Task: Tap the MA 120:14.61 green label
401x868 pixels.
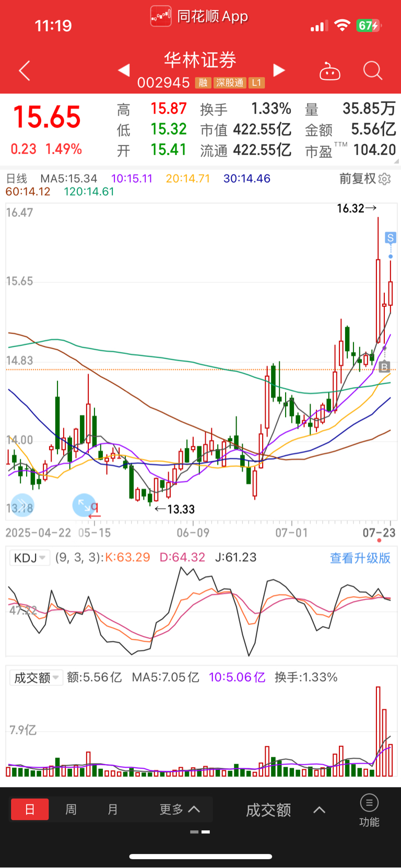Action: (x=89, y=192)
